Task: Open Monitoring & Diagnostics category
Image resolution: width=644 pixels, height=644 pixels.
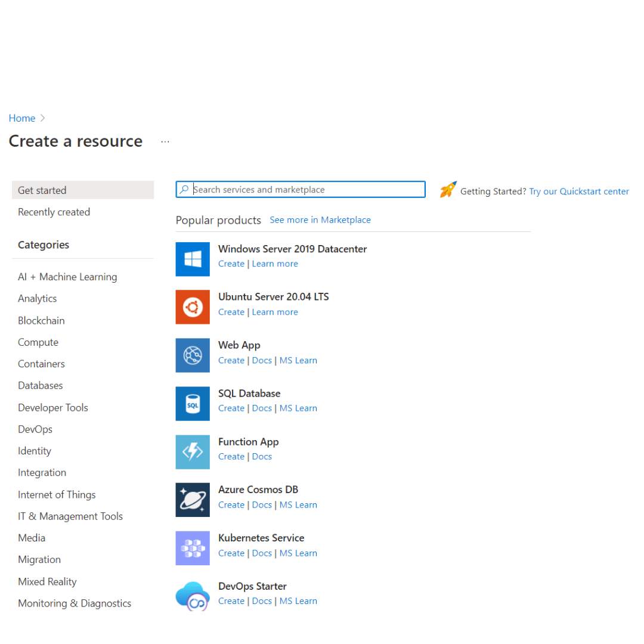Action: (x=75, y=603)
